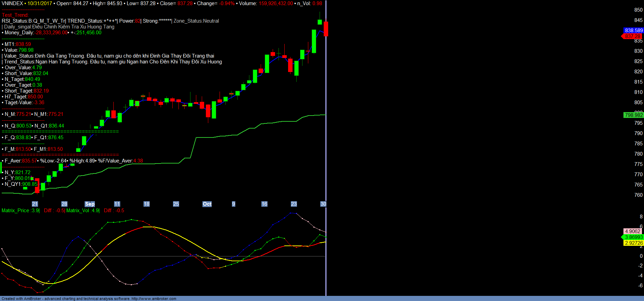Viewport: 644px width, 301px height.
Task: Click the Oct month label on date axis
Action: tap(207, 204)
